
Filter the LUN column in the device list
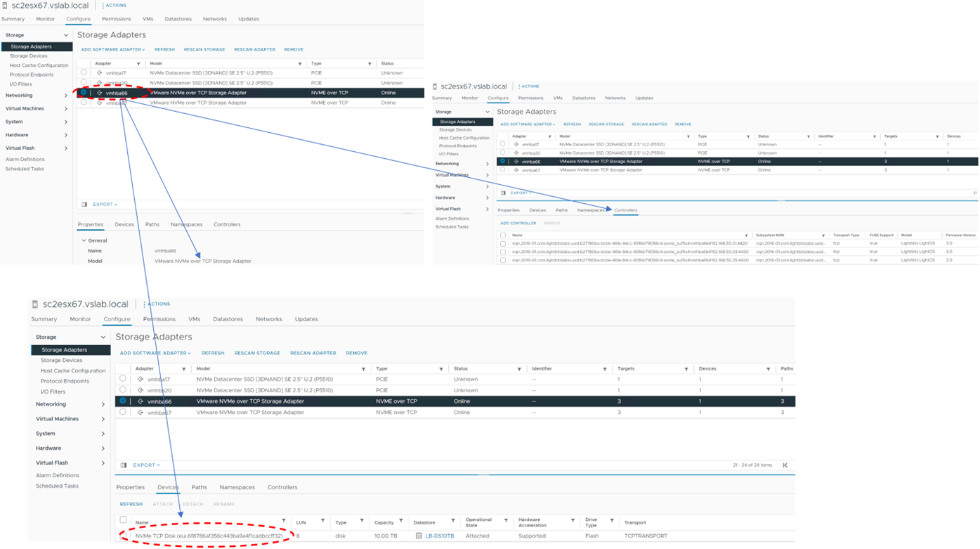point(323,522)
